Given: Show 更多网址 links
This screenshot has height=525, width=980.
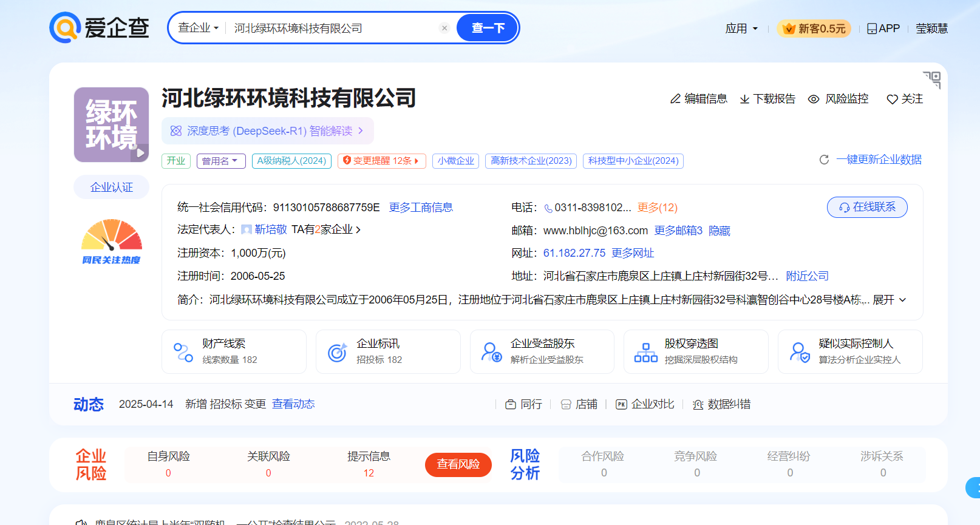Looking at the screenshot, I should [x=633, y=253].
